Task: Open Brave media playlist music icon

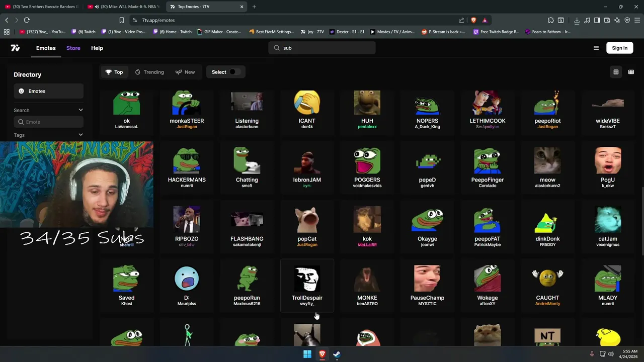Action: tap(587, 20)
